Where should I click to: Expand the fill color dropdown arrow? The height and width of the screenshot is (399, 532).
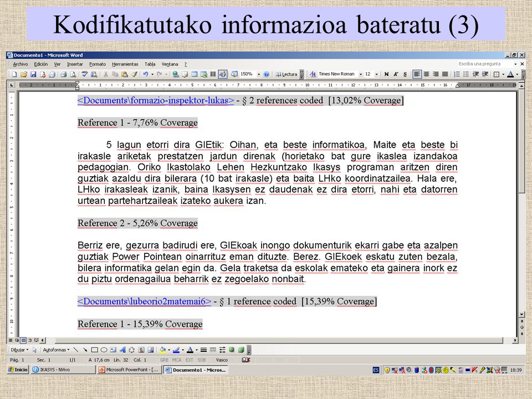(x=169, y=350)
